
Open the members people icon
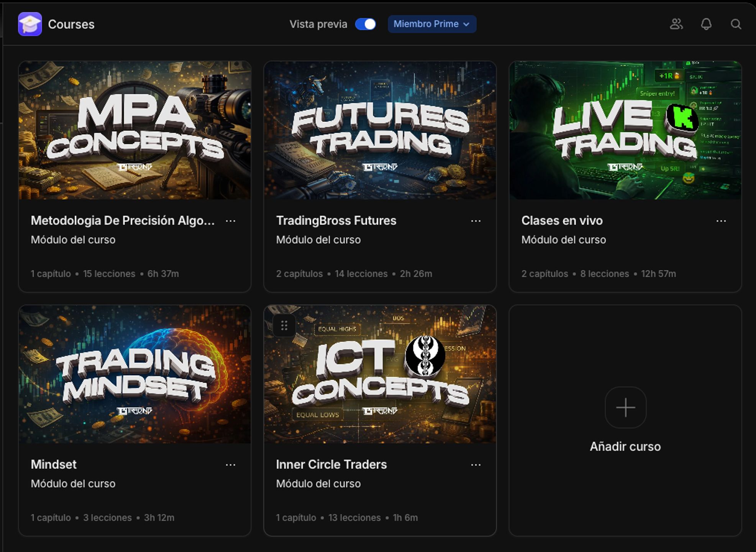coord(676,24)
